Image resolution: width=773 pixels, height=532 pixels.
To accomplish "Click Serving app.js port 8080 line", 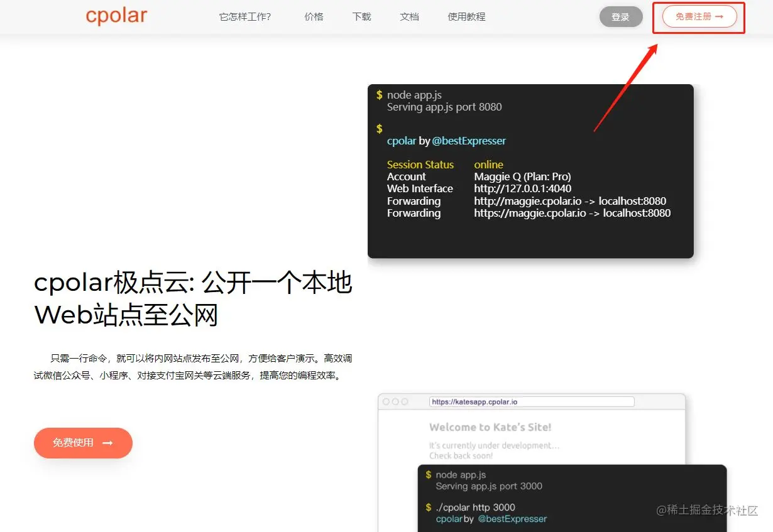I will (x=444, y=107).
